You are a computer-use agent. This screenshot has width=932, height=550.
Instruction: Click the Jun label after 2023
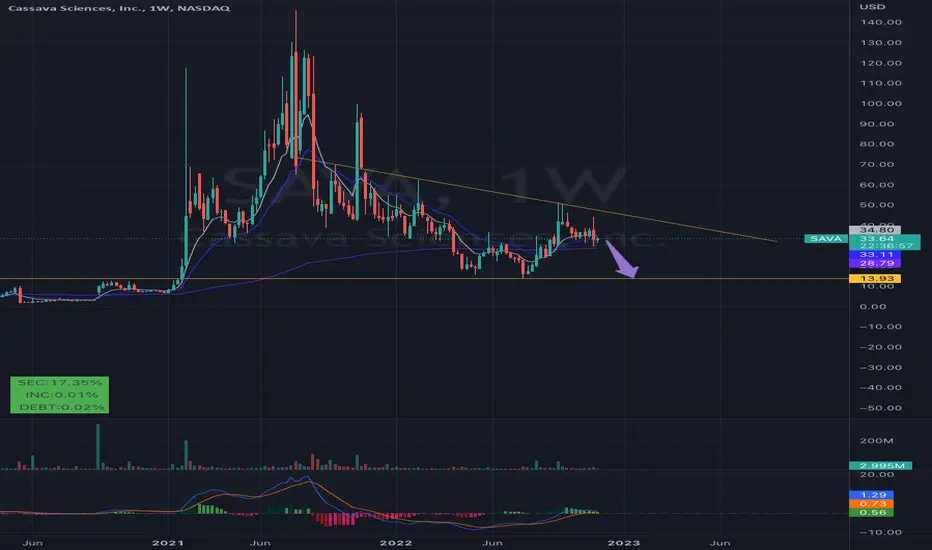click(720, 542)
